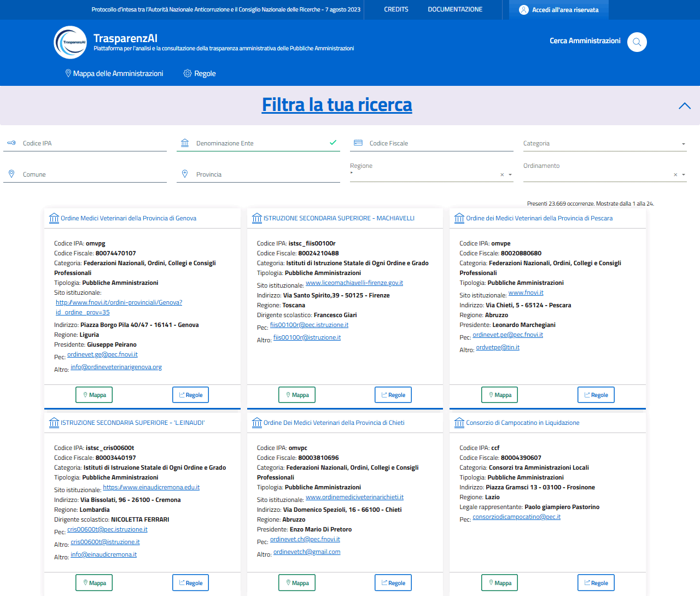
Task: Clear the Regione selection with the x
Action: [502, 175]
